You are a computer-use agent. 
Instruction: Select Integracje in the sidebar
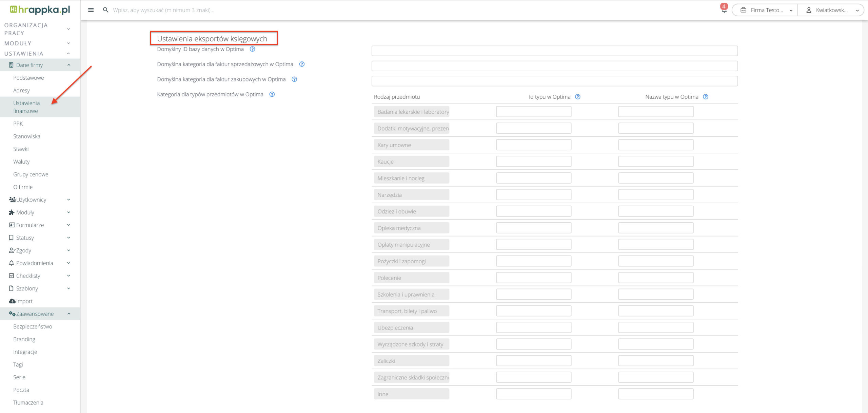point(25,352)
